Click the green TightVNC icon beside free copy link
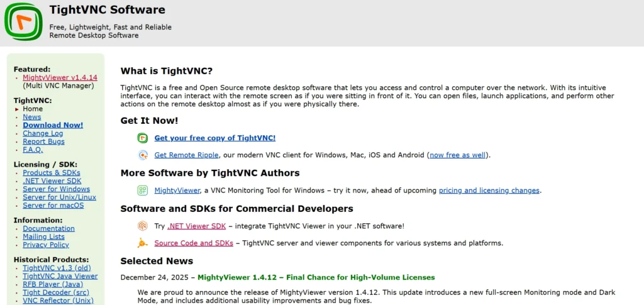This screenshot has width=644, height=305. (x=143, y=138)
